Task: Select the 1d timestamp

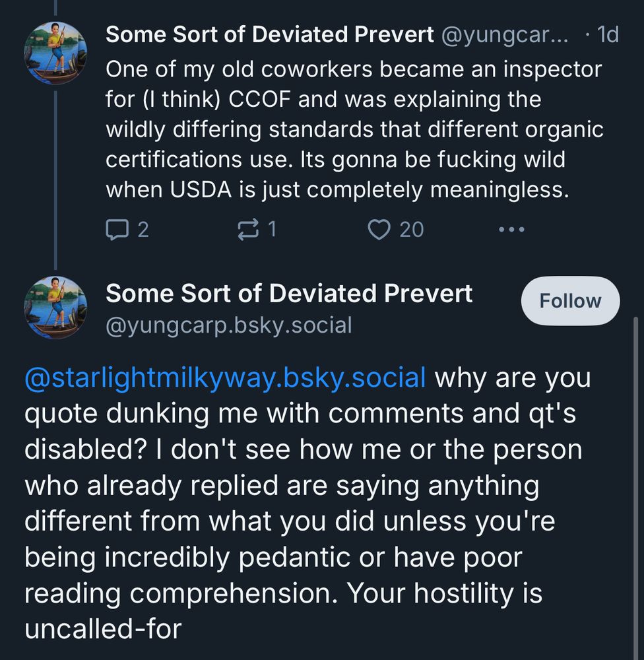Action: (607, 34)
